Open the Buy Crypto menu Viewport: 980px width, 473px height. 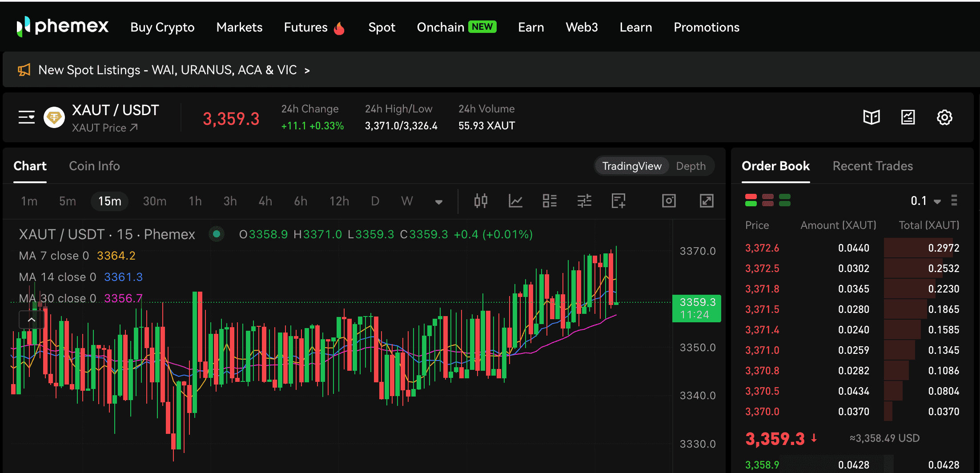pos(162,27)
